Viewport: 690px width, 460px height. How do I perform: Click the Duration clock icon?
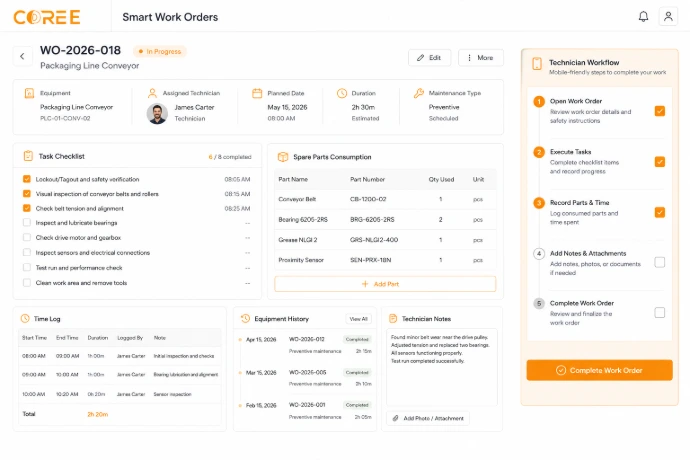342,93
